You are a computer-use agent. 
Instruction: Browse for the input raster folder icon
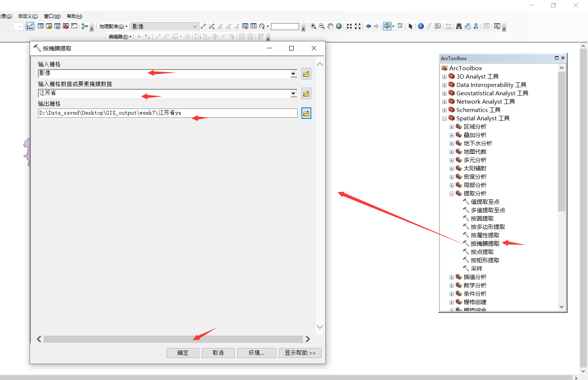point(306,74)
